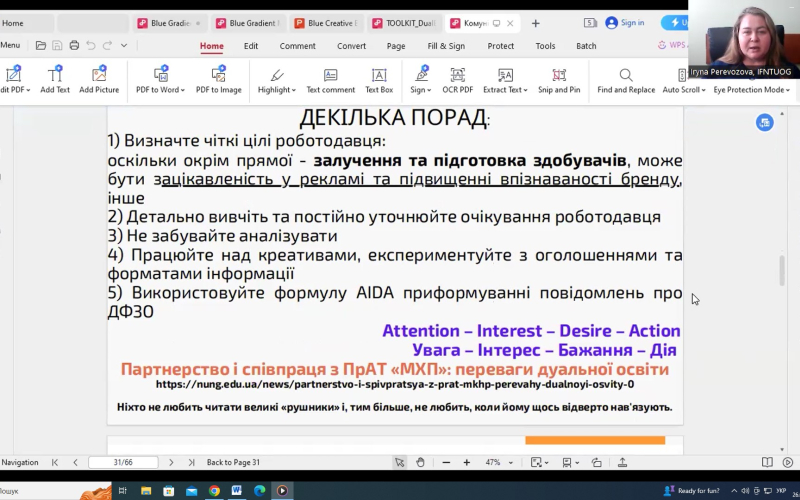The height and width of the screenshot is (500, 800).
Task: Click the export/share icon in status bar
Action: [622, 462]
